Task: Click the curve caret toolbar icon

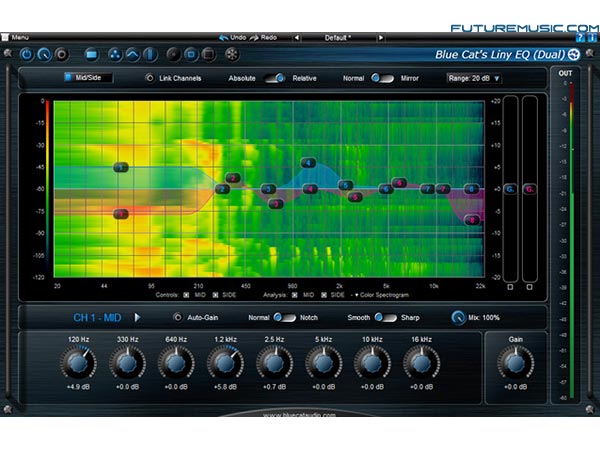Action: [132, 55]
